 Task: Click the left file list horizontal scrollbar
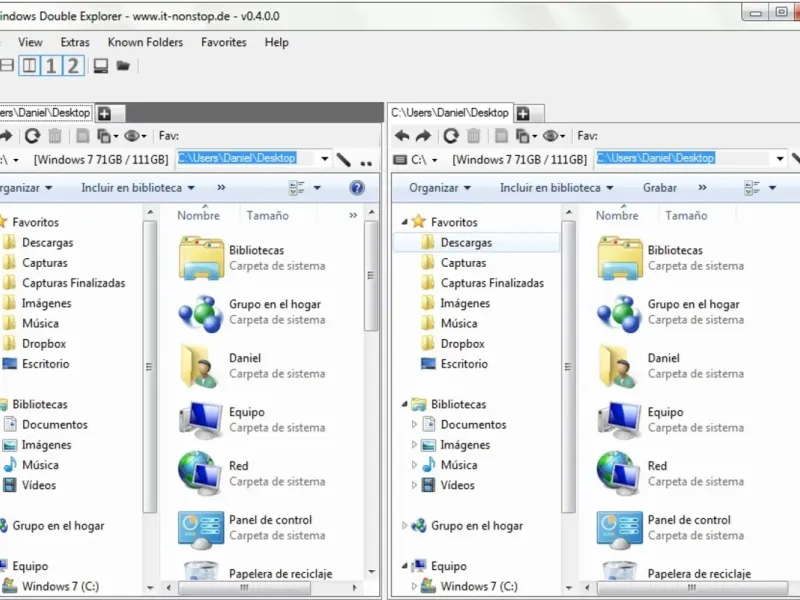[x=244, y=588]
